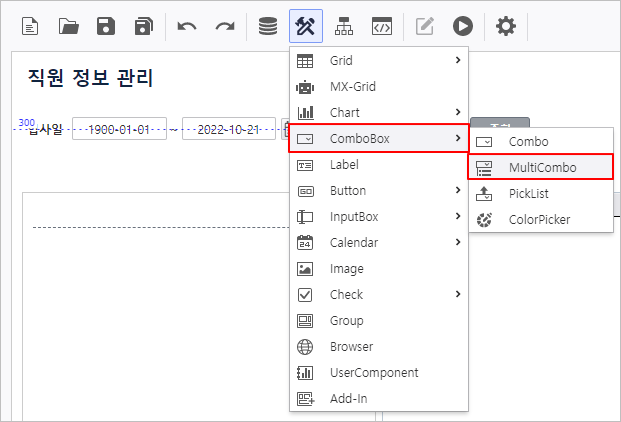
Task: Redo the last action
Action: pos(225,27)
